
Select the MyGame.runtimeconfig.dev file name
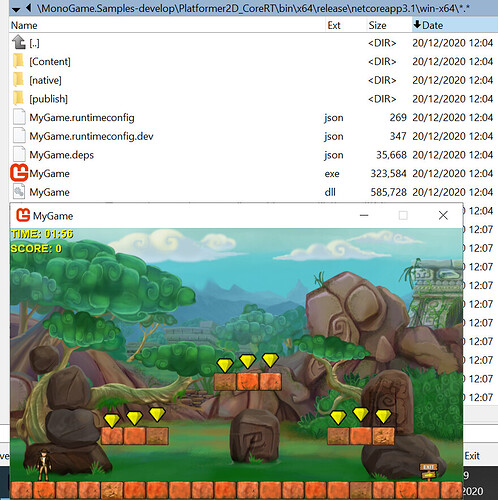pos(91,136)
